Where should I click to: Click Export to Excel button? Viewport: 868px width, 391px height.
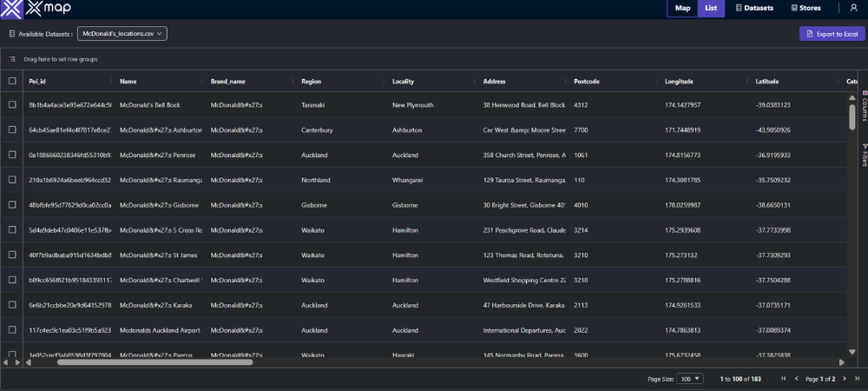tap(832, 34)
